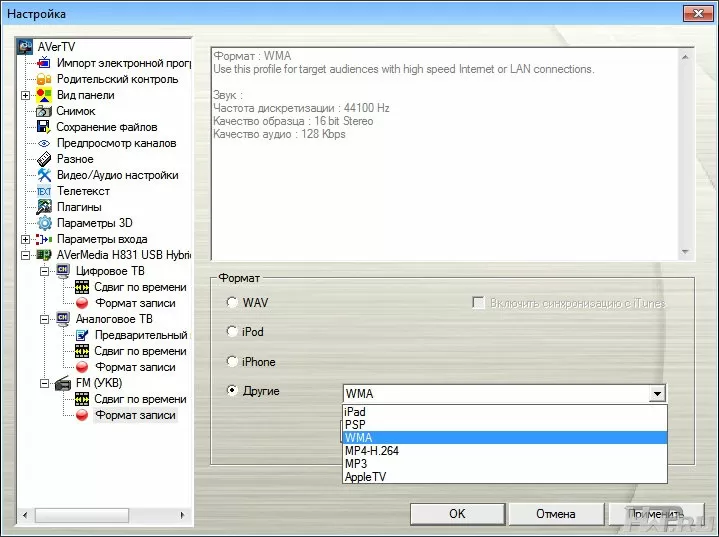Click the Teletext icon in tree
This screenshot has height=537, width=719.
[x=44, y=191]
